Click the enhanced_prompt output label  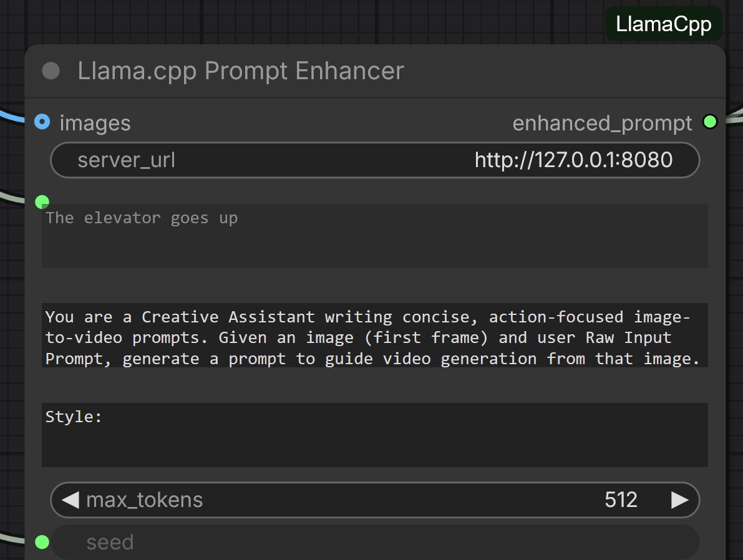[602, 123]
